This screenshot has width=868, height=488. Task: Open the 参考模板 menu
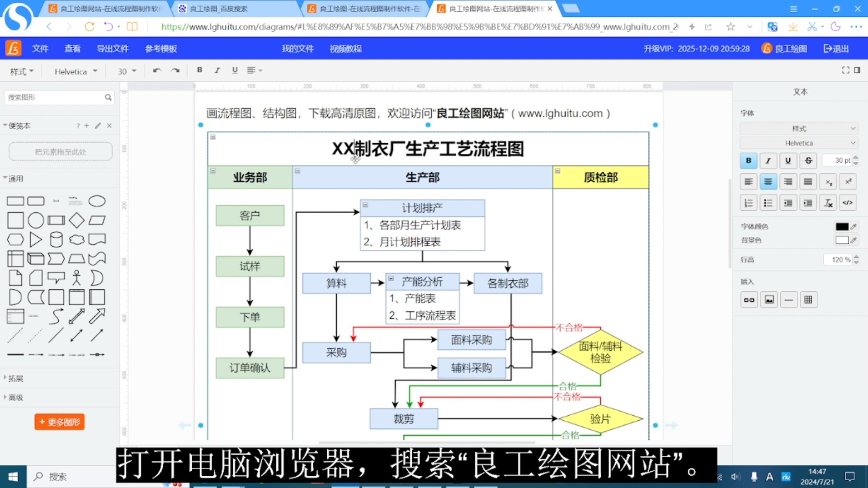(161, 48)
